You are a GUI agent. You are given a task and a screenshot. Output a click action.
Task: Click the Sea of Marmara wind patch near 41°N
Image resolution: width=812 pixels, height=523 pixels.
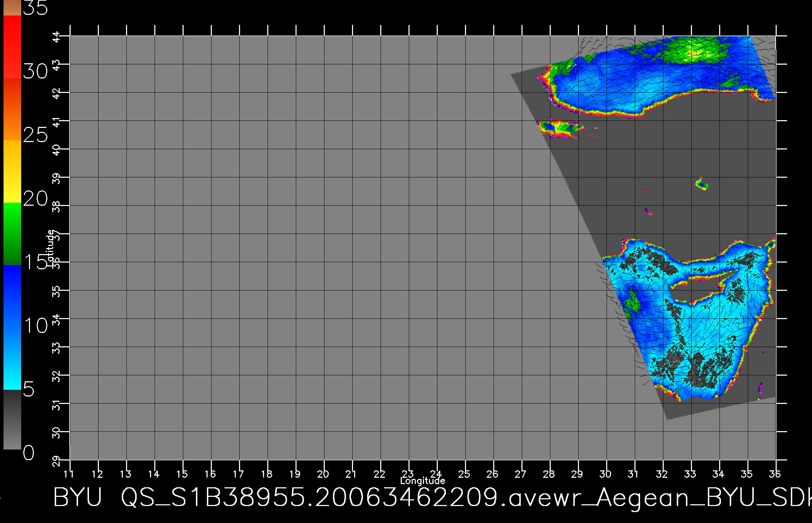click(x=560, y=129)
